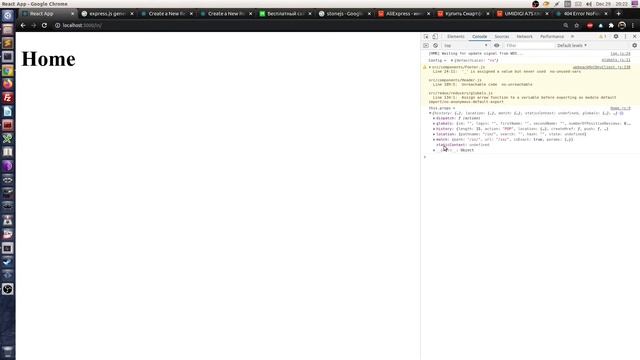640x360 pixels.
Task: Switch to the AliExpress browser tab
Action: pyautogui.click(x=404, y=13)
